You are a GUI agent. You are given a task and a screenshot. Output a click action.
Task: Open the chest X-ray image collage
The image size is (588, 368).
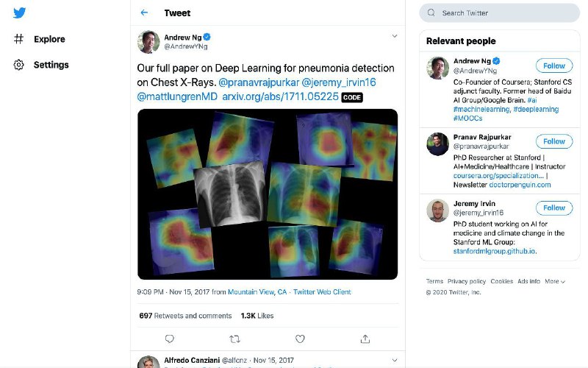(x=268, y=194)
